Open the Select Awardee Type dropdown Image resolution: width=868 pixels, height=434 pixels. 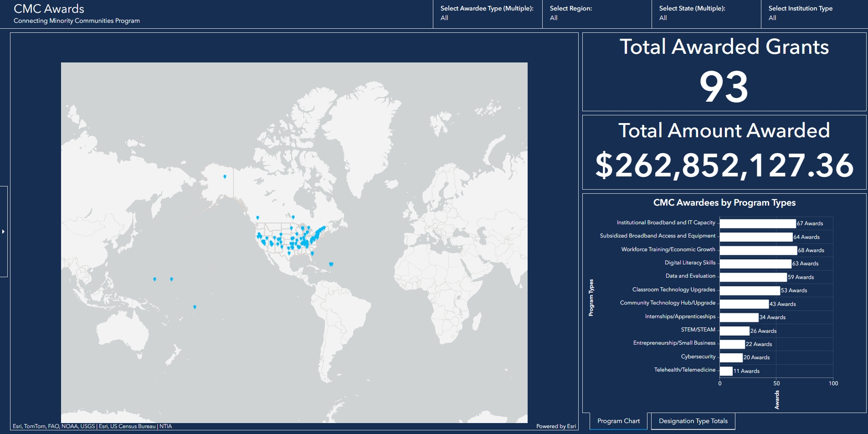[487, 14]
